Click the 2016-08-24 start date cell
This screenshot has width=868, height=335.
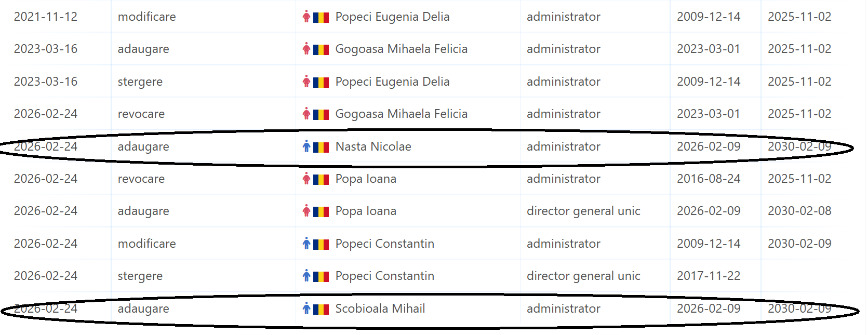point(709,179)
